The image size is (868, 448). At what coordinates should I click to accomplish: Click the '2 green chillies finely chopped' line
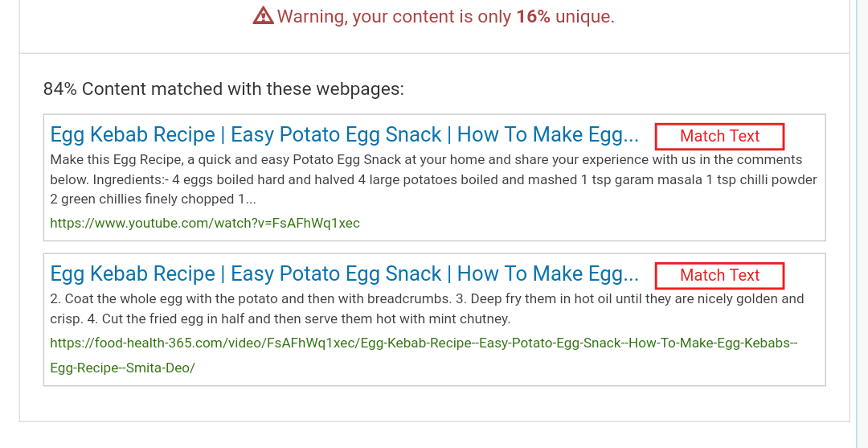(x=153, y=199)
